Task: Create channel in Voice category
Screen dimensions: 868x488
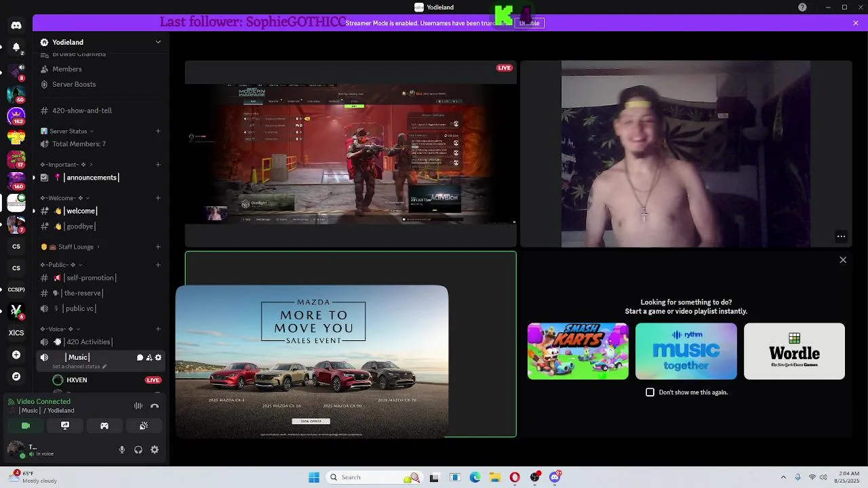Action: click(158, 329)
